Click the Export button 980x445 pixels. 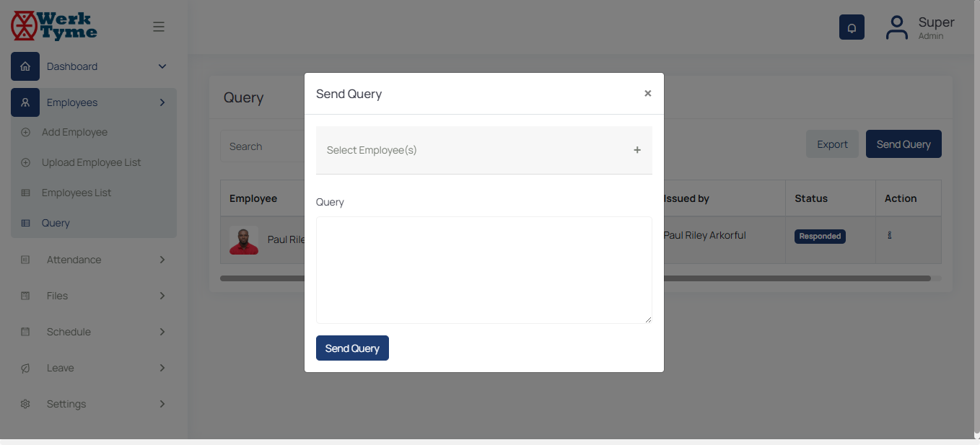click(832, 144)
